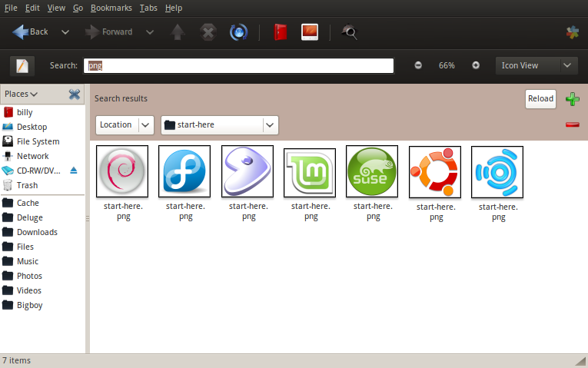Select the Fedora logo start-here.png
The width and height of the screenshot is (588, 368).
click(x=184, y=171)
